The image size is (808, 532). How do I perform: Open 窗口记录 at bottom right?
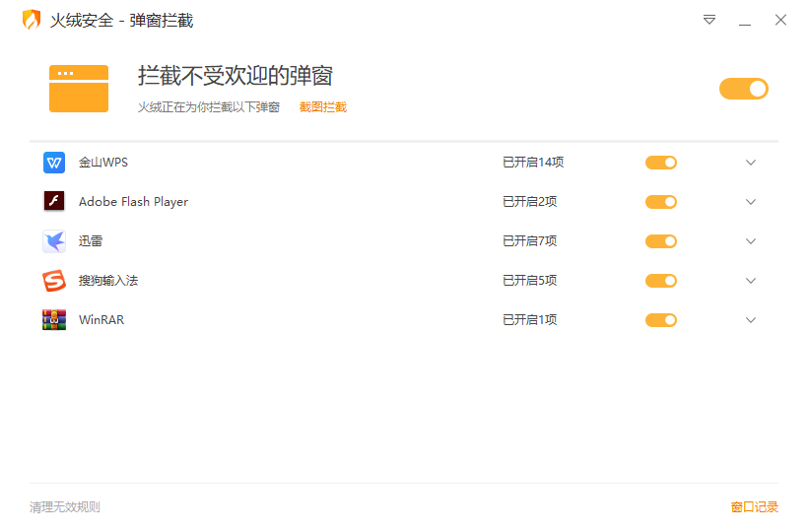tap(755, 507)
